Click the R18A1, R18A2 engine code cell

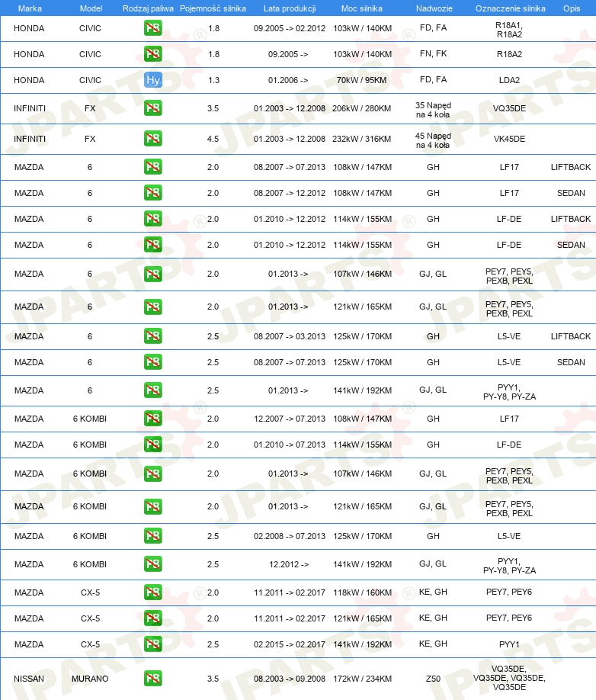[509, 30]
